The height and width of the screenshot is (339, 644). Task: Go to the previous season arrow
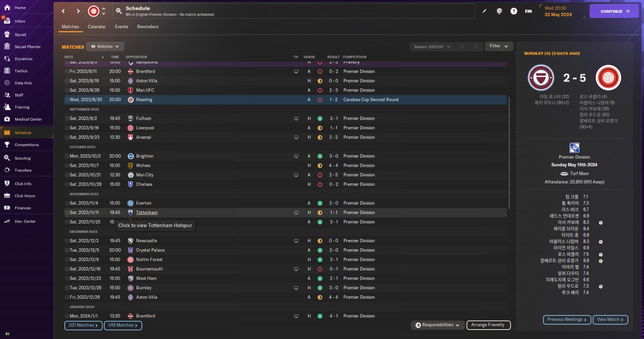tap(462, 46)
